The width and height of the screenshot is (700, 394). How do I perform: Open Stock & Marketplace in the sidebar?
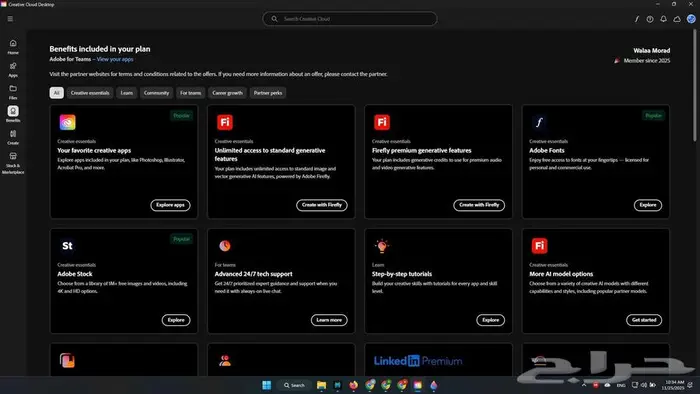[13, 162]
